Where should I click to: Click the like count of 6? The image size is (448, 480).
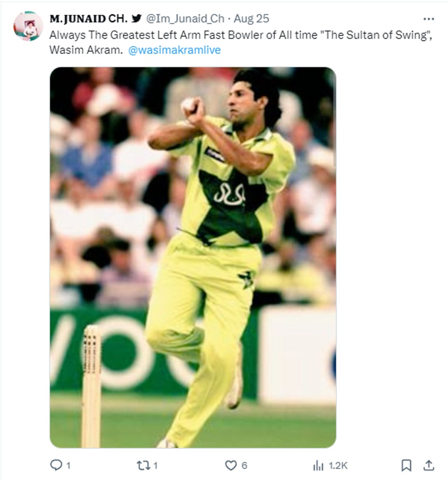tap(244, 466)
